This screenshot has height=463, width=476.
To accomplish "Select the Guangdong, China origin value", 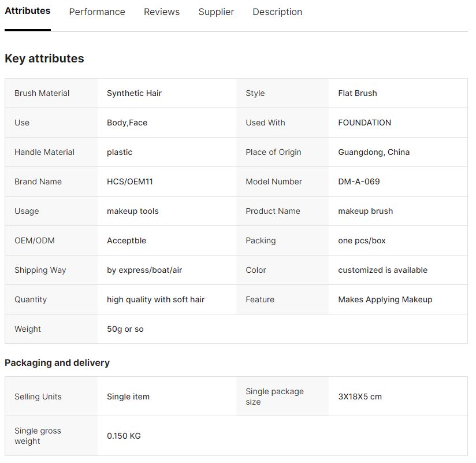I will pos(374,153).
